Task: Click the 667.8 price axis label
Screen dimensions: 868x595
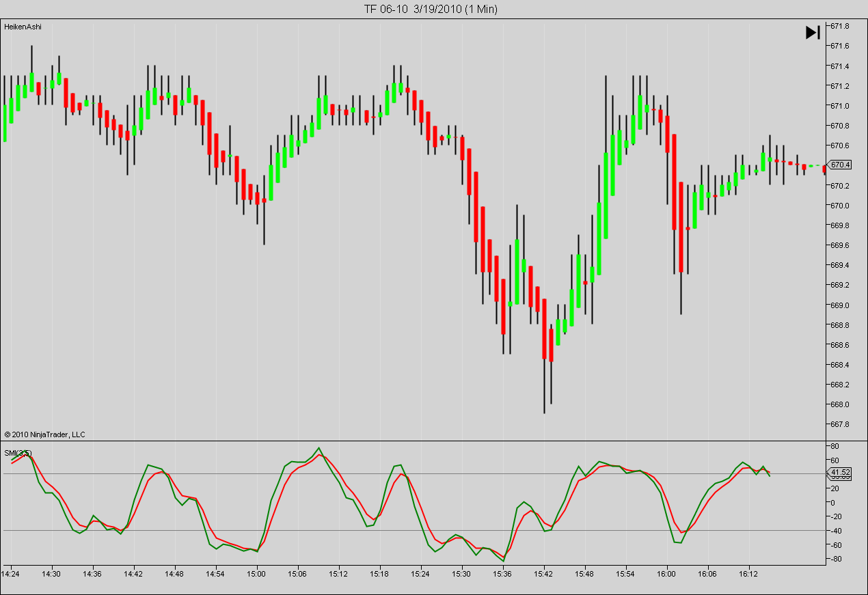Action: 840,424
